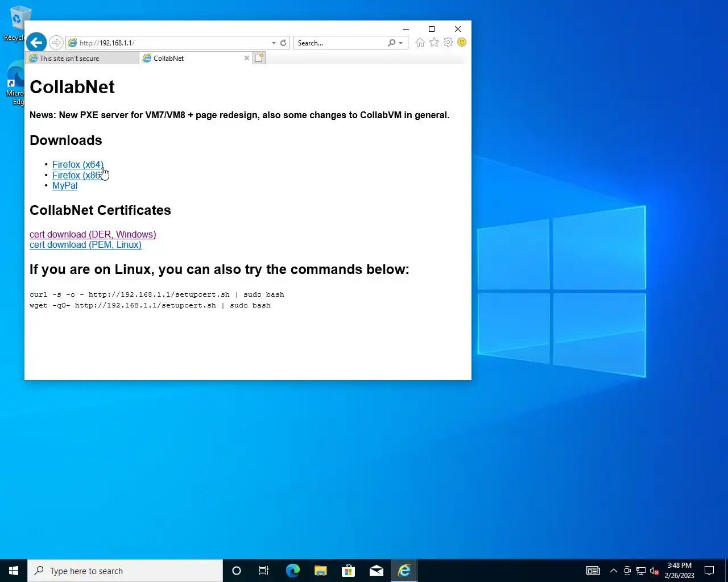This screenshot has height=582, width=728.
Task: Click the curl setupcert.sh command line
Action: [157, 294]
